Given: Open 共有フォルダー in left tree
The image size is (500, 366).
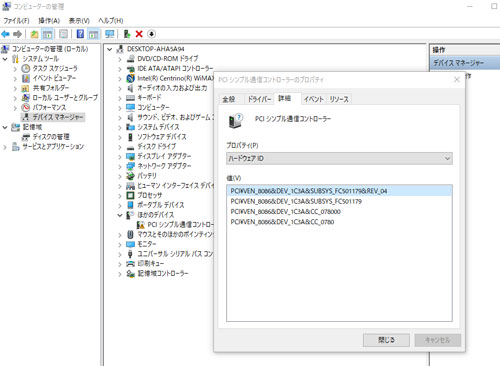Looking at the screenshot, I should pos(51,88).
